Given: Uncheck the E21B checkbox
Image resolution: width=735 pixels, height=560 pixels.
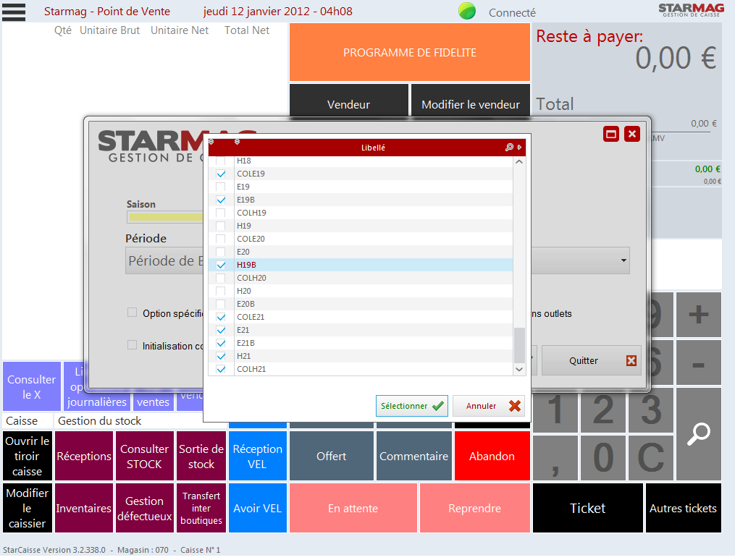Looking at the screenshot, I should [x=221, y=343].
